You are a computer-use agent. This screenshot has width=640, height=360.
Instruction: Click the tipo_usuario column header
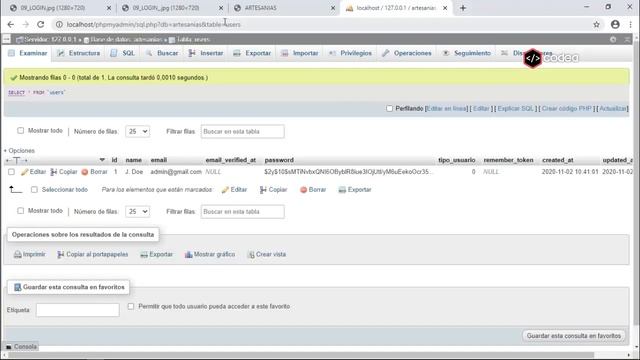pos(457,160)
